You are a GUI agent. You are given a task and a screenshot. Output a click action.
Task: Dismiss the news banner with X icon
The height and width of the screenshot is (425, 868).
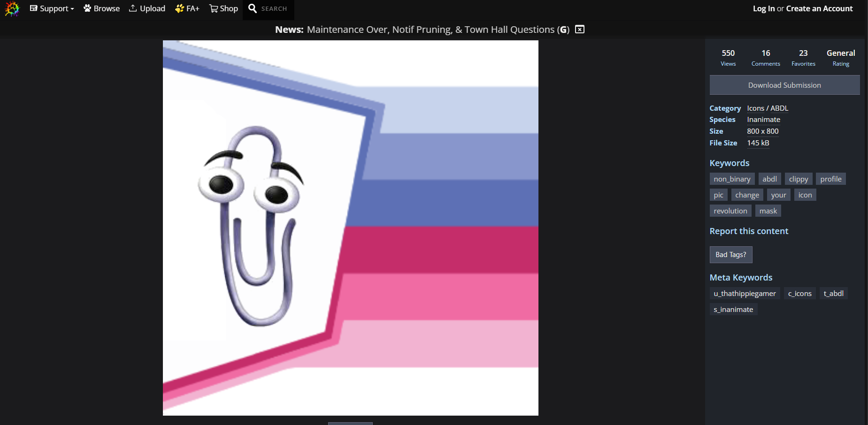pyautogui.click(x=580, y=30)
